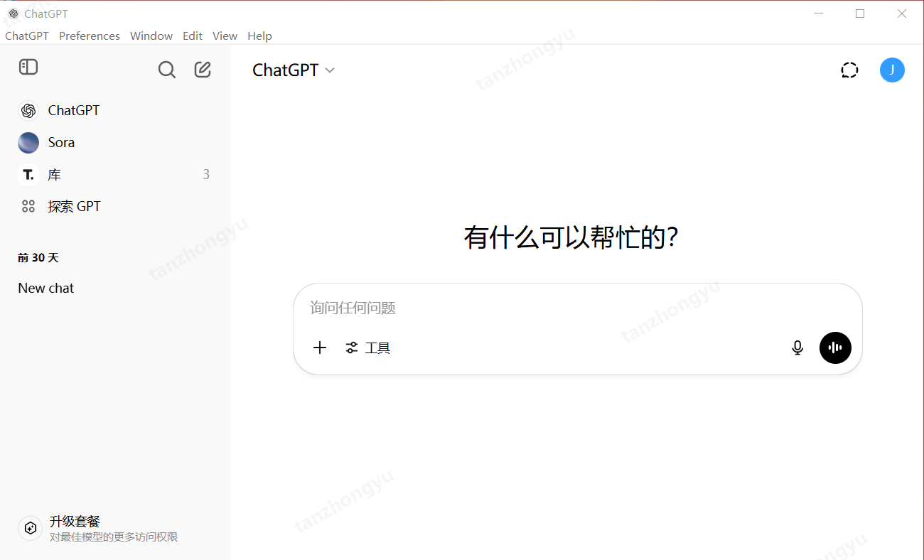The image size is (924, 560).
Task: Open Sora from its sidebar avatar
Action: coord(28,142)
